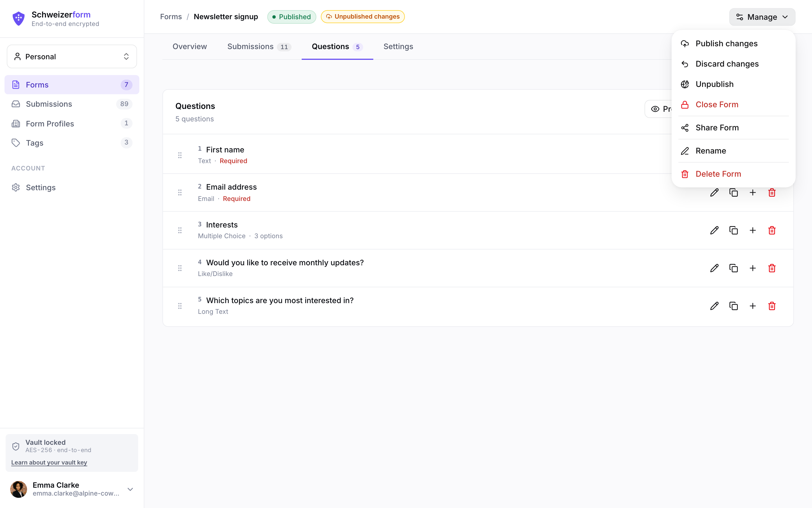Duplicate the Interests question
812x508 pixels.
pyautogui.click(x=734, y=230)
